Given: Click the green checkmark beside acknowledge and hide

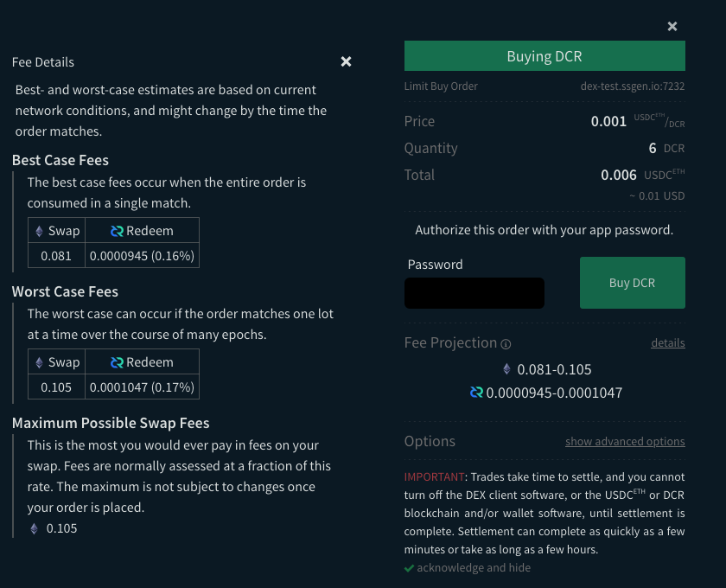Looking at the screenshot, I should pos(409,568).
